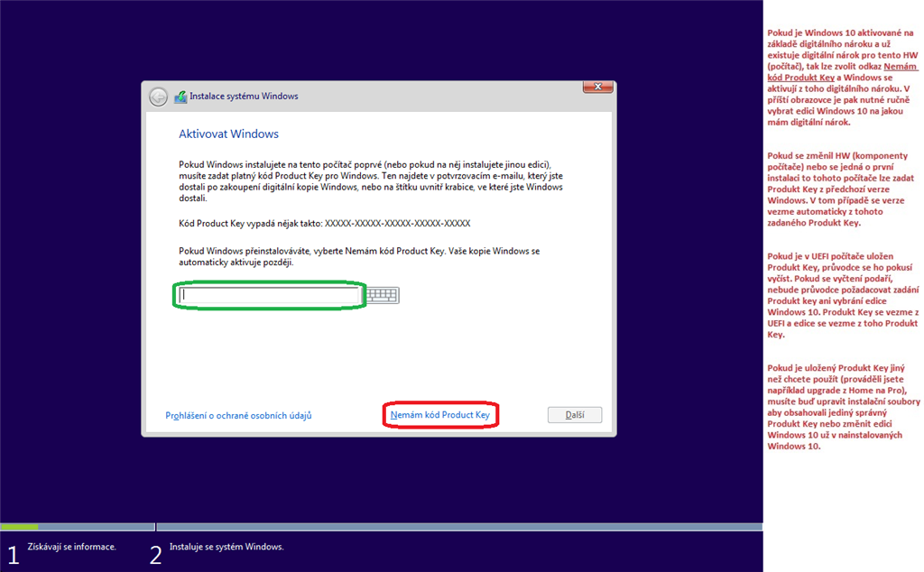Open Prohlášení o ochraně osobních údajů link
Screen dimensions: 924x572
(x=238, y=415)
